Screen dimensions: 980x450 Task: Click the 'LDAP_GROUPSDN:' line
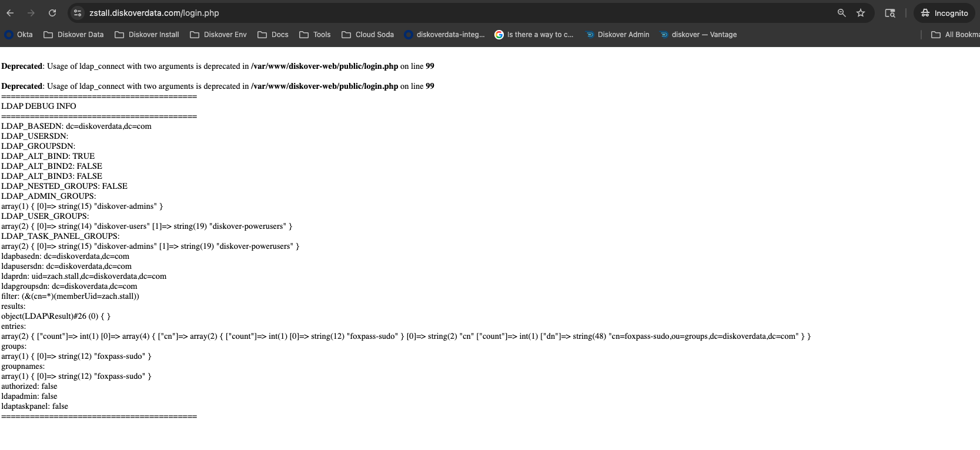click(x=38, y=146)
